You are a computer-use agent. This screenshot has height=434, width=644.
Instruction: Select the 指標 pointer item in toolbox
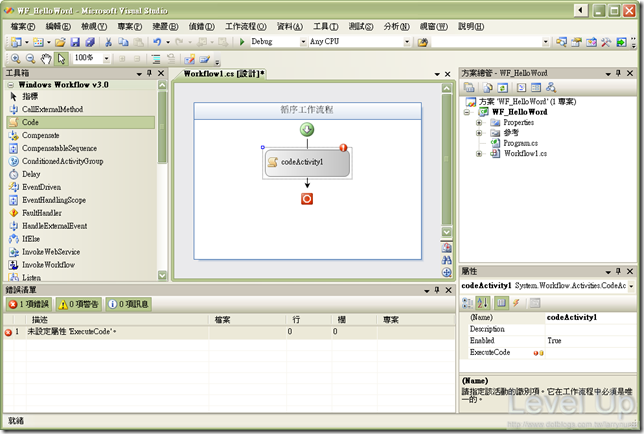[81, 96]
